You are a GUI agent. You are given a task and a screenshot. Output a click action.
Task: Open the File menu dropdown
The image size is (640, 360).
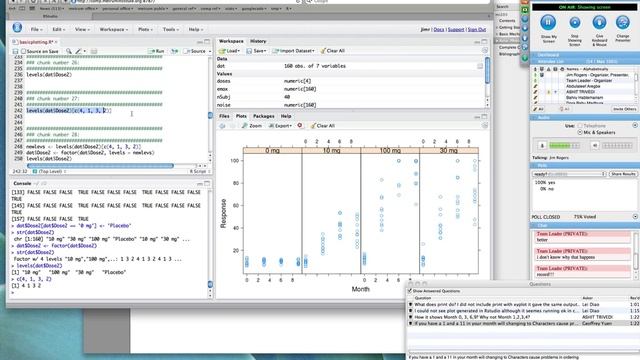point(36,29)
